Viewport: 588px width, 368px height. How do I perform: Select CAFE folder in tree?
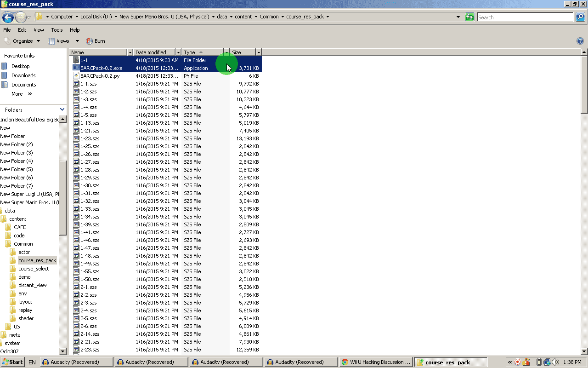[20, 227]
